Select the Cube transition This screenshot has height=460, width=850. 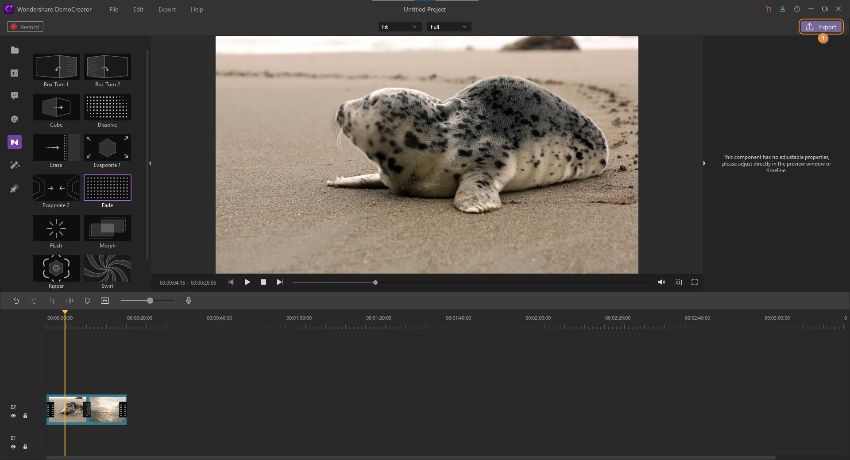click(x=56, y=107)
